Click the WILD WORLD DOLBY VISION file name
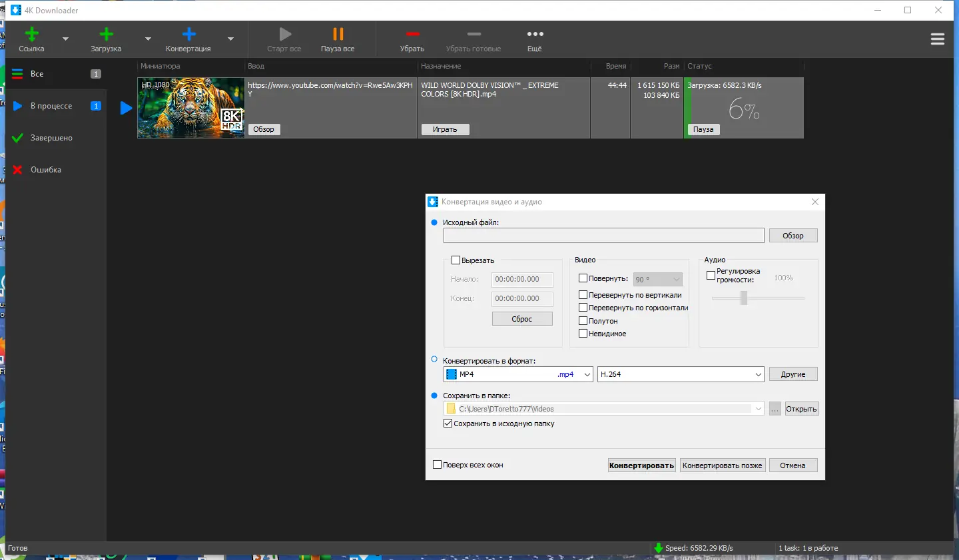The height and width of the screenshot is (560, 959). [x=489, y=89]
